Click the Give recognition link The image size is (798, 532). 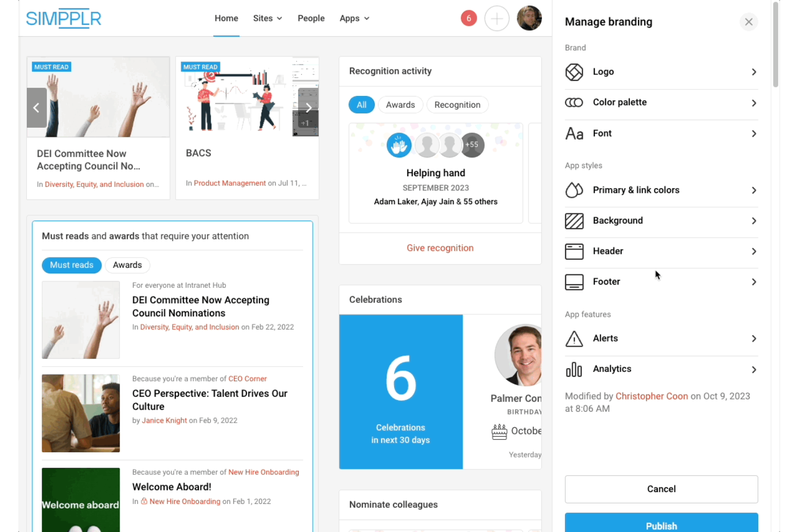pyautogui.click(x=440, y=247)
